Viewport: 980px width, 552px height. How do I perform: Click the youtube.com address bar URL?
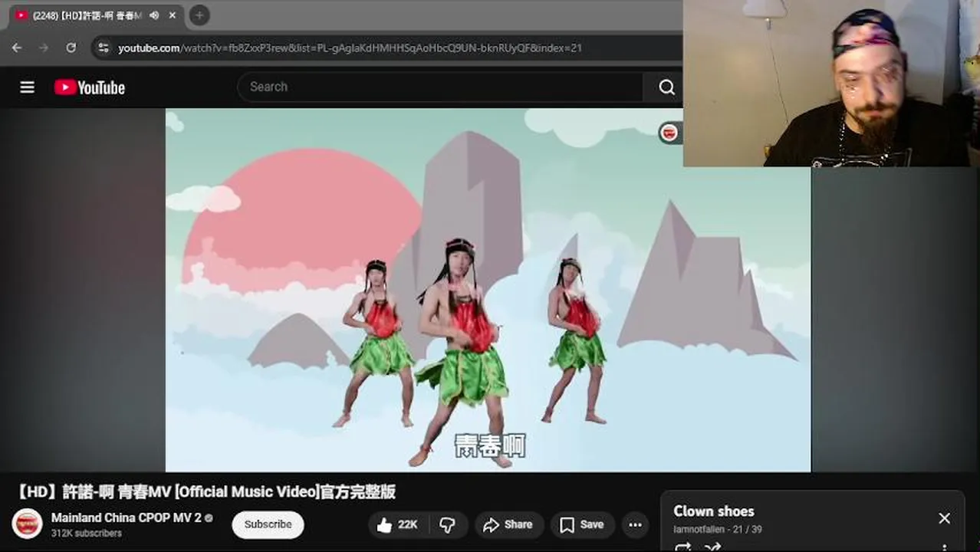[x=350, y=48]
